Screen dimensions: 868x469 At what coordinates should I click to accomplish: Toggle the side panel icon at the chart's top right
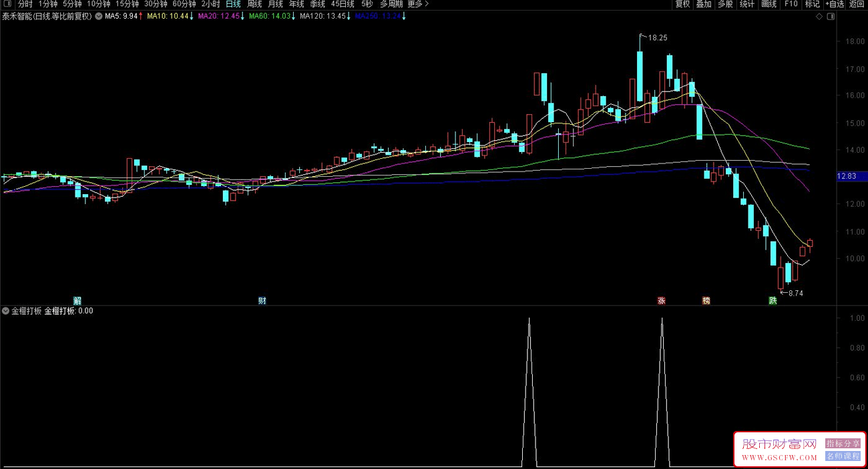point(830,17)
